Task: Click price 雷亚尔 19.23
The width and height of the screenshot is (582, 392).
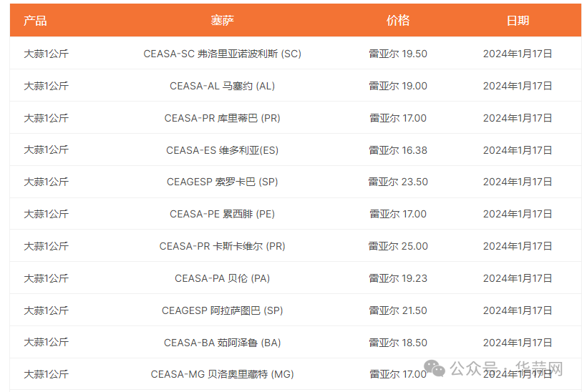Action: (x=398, y=278)
